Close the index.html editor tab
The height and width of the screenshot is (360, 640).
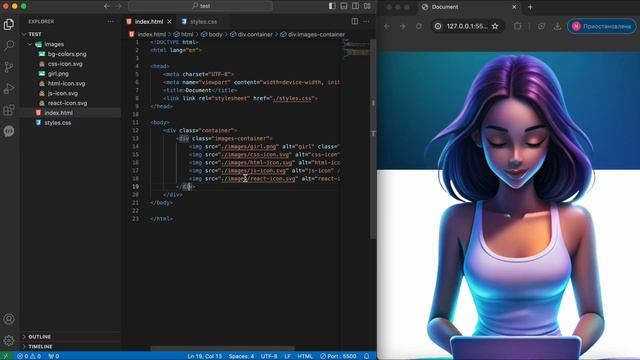tap(169, 22)
